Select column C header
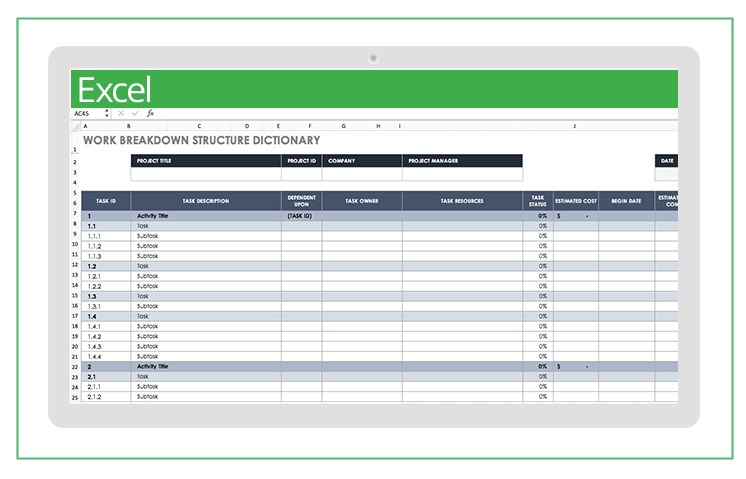The height and width of the screenshot is (479, 746). [x=199, y=127]
